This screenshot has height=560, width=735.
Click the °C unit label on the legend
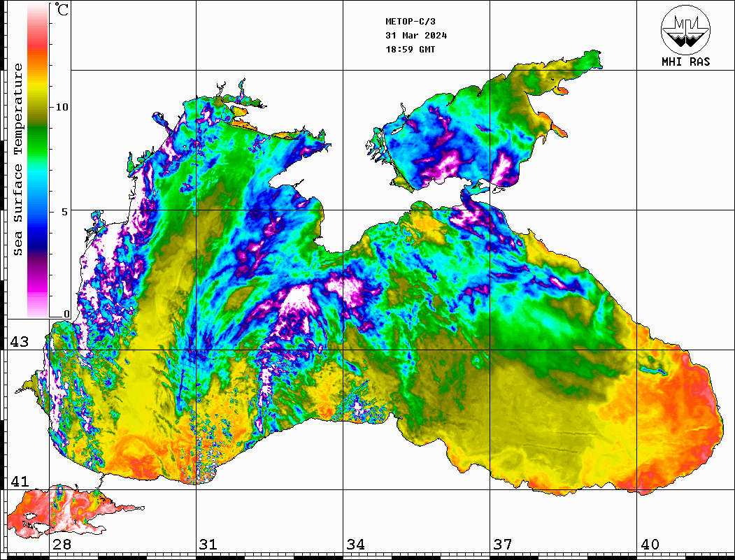pyautogui.click(x=62, y=9)
